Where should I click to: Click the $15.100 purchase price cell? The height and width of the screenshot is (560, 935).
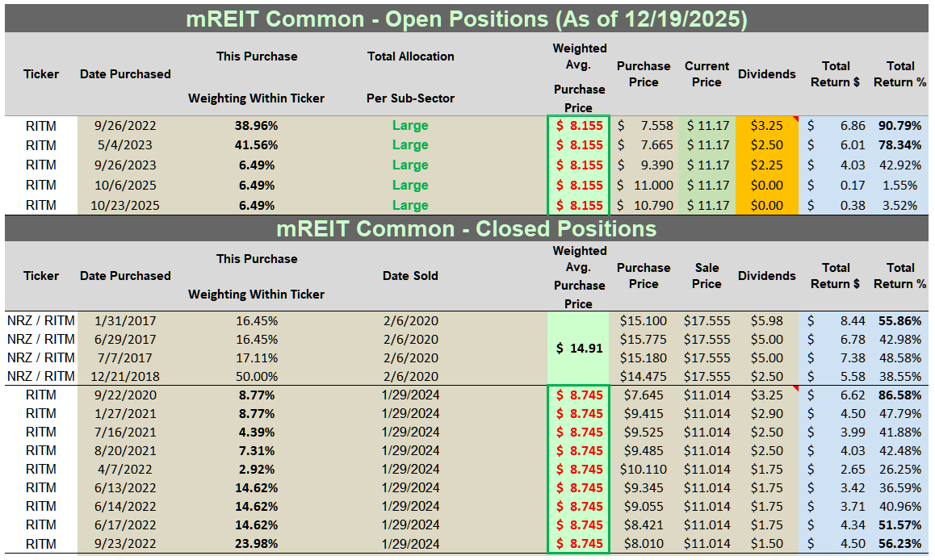644,320
